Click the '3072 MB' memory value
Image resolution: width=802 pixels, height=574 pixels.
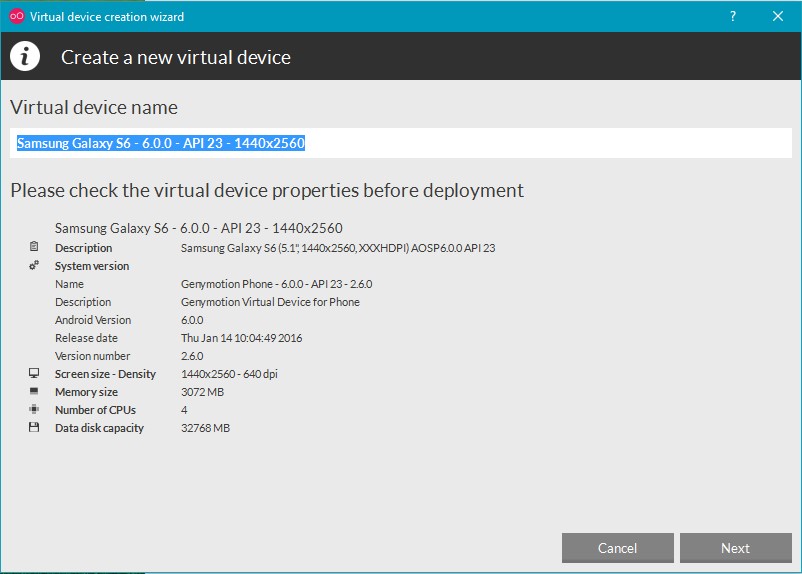pos(203,392)
